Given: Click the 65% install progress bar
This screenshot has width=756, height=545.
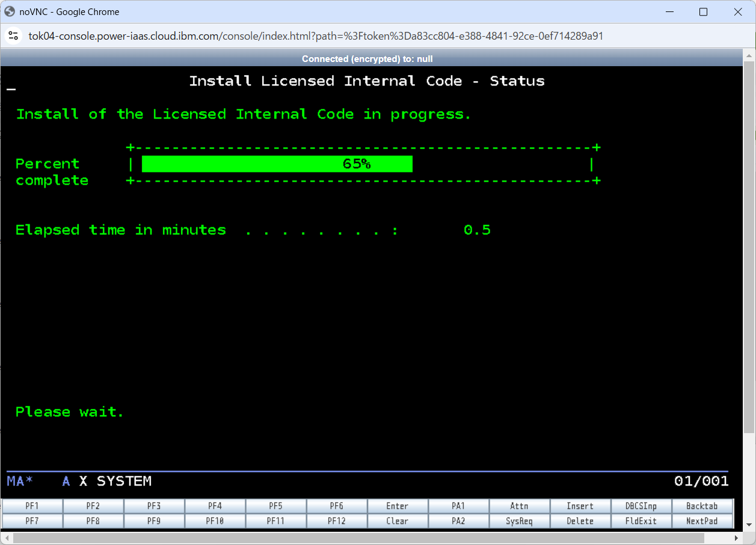Looking at the screenshot, I should pyautogui.click(x=277, y=164).
